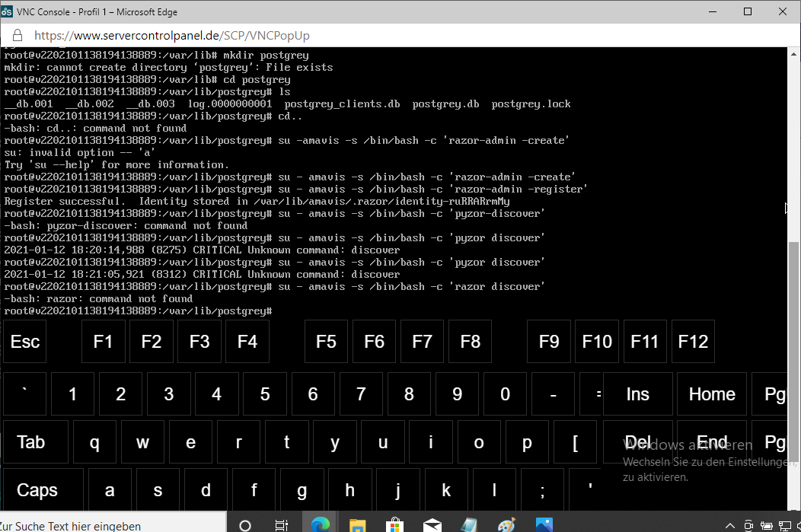Open File Explorer from the taskbar
The image size is (801, 532).
tap(357, 524)
